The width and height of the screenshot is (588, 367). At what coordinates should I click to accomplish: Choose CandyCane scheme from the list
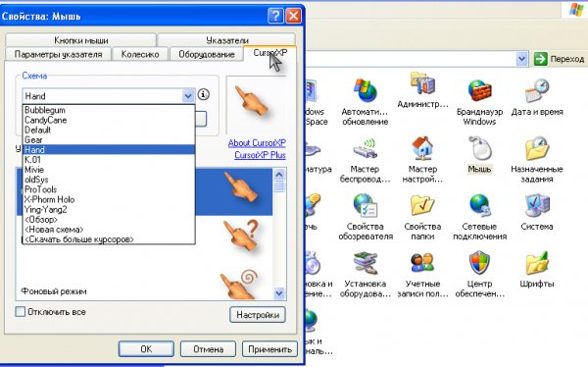109,120
